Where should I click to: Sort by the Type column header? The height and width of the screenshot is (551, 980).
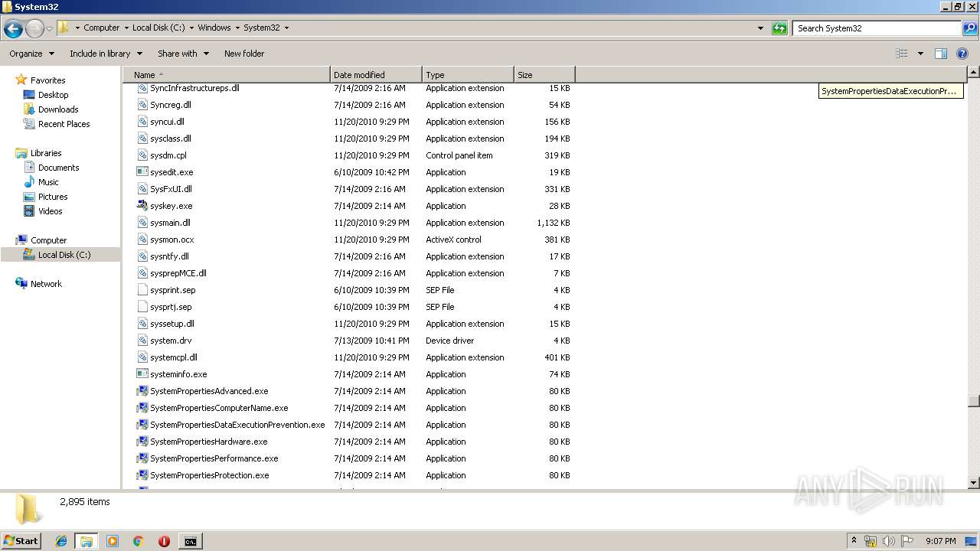[x=468, y=75]
